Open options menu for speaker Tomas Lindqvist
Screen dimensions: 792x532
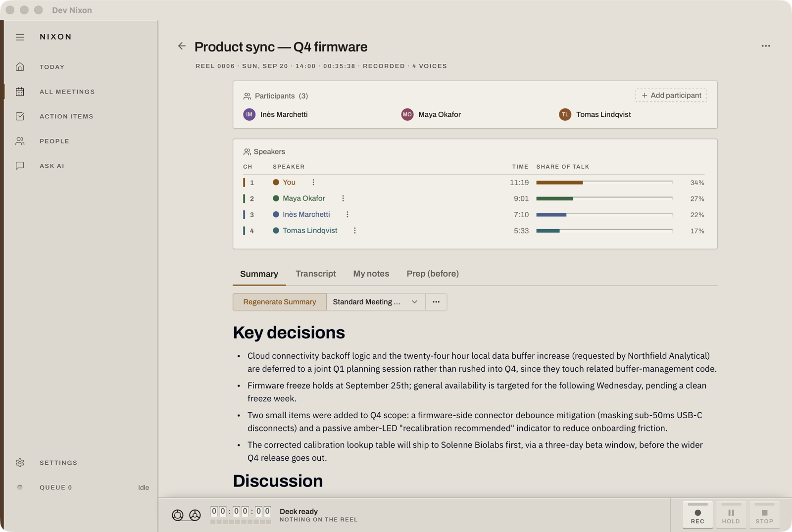click(x=355, y=231)
